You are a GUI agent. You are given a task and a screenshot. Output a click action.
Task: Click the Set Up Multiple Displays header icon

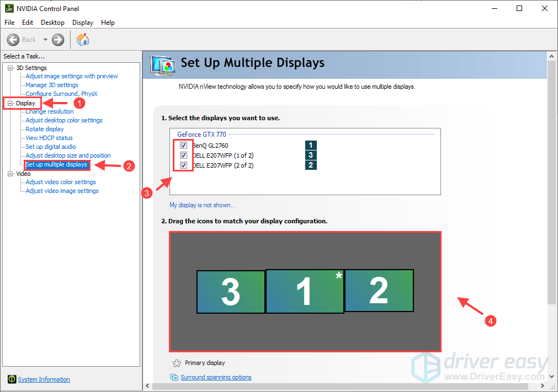tap(163, 66)
